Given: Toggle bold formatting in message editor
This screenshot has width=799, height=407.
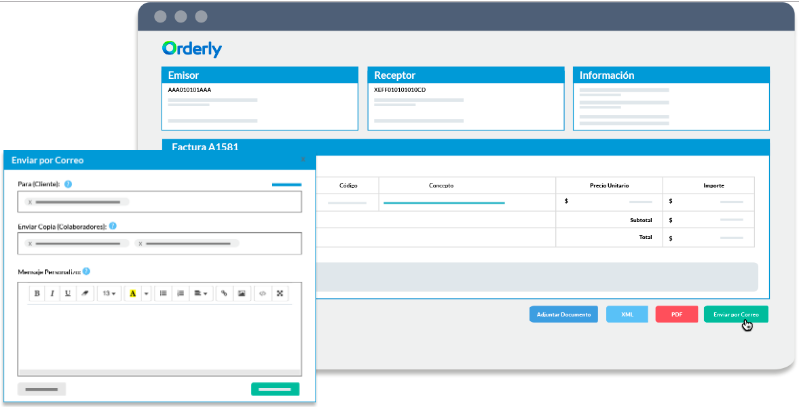Looking at the screenshot, I should 37,293.
